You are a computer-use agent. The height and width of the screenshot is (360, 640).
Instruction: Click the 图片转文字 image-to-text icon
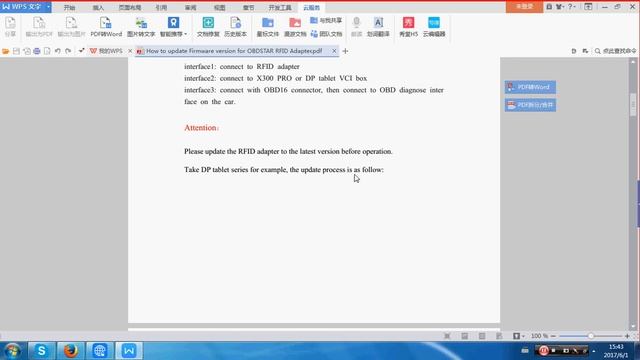click(141, 27)
